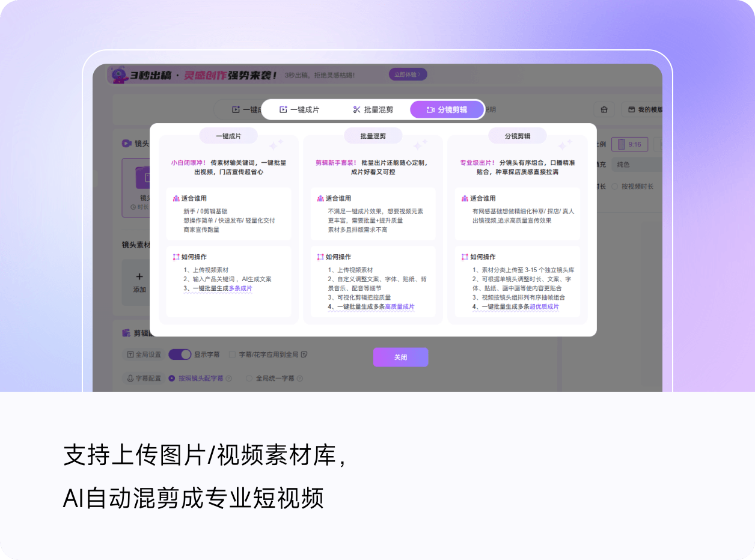Click the plus 添加 material icon
755x560 pixels.
pyautogui.click(x=139, y=277)
